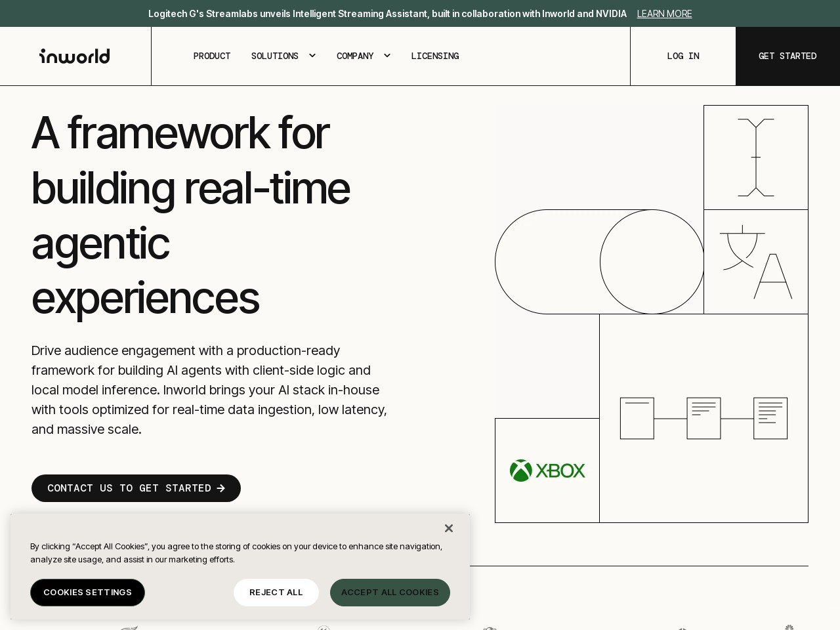The height and width of the screenshot is (630, 840).
Task: Reject all cookies
Action: click(x=276, y=593)
